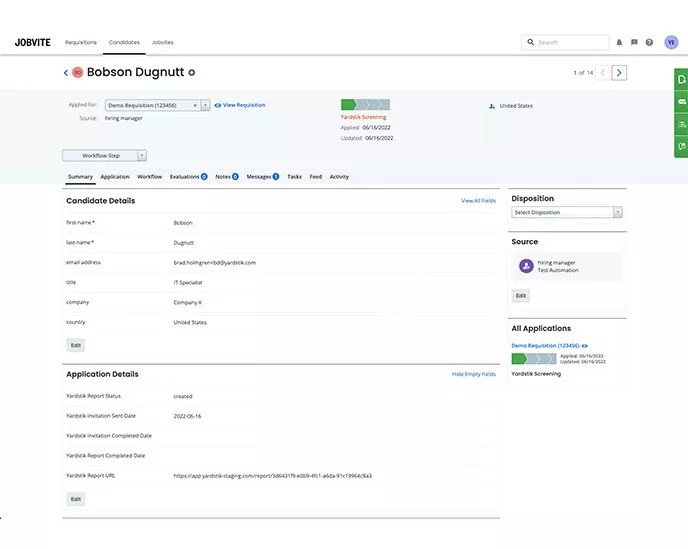Click Edit button under Candidate Details
Image resolution: width=688 pixels, height=549 pixels.
(75, 345)
